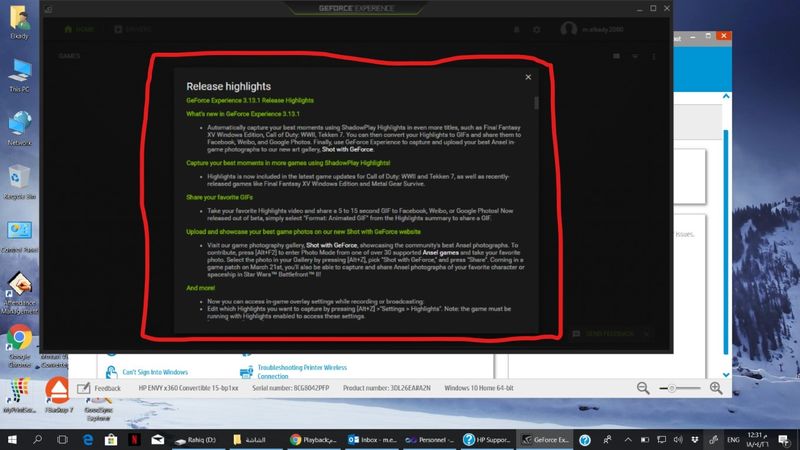
Task: Click the HP Support vertical scrollbar
Action: pos(726,242)
